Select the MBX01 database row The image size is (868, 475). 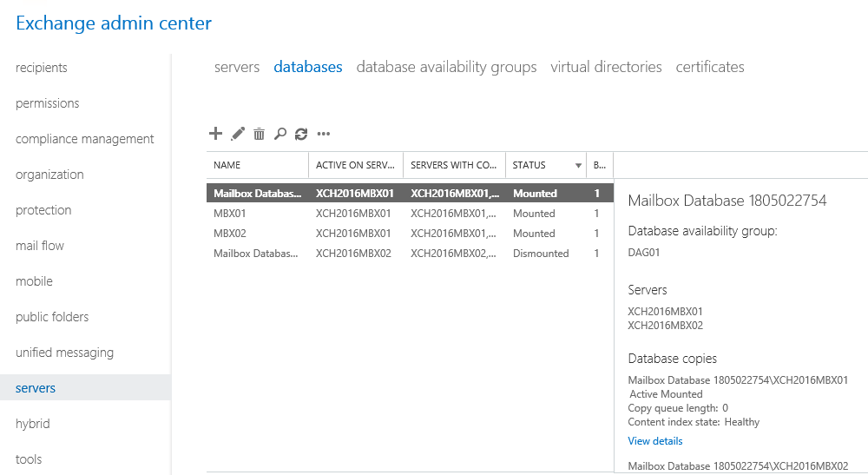(411, 213)
